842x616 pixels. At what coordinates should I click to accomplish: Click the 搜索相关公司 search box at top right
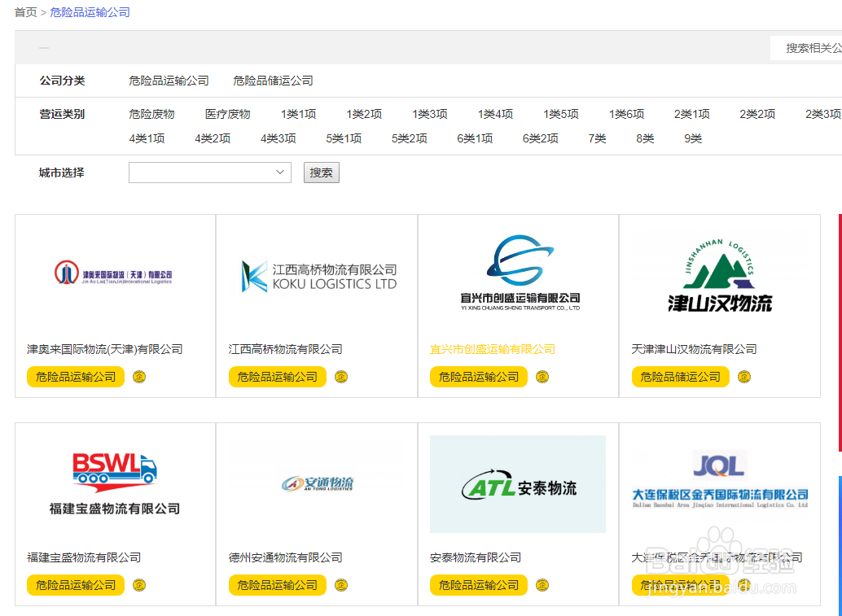[x=806, y=48]
